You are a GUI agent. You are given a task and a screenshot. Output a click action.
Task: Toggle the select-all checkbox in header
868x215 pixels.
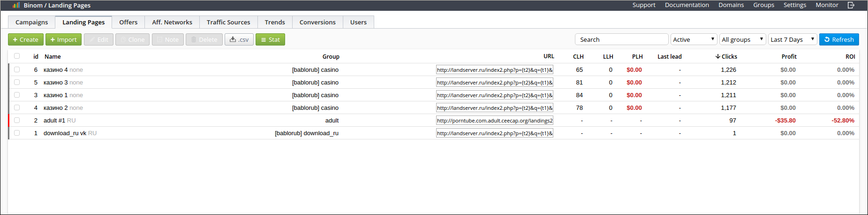pos(17,56)
